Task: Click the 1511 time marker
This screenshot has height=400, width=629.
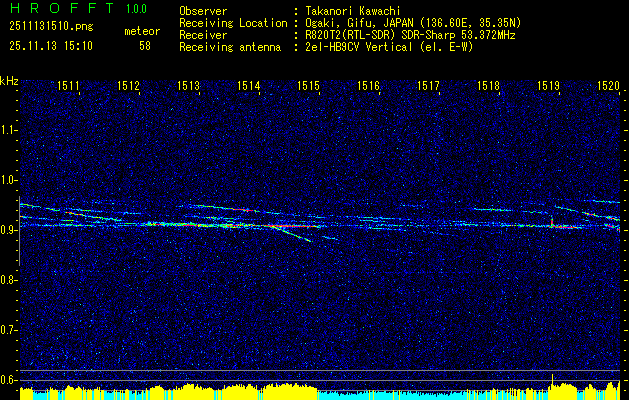Action: coord(69,87)
